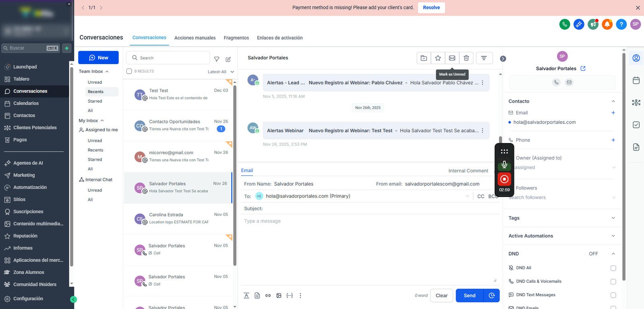This screenshot has width=644, height=309.
Task: Click Resolve in the payment banner
Action: point(431,8)
